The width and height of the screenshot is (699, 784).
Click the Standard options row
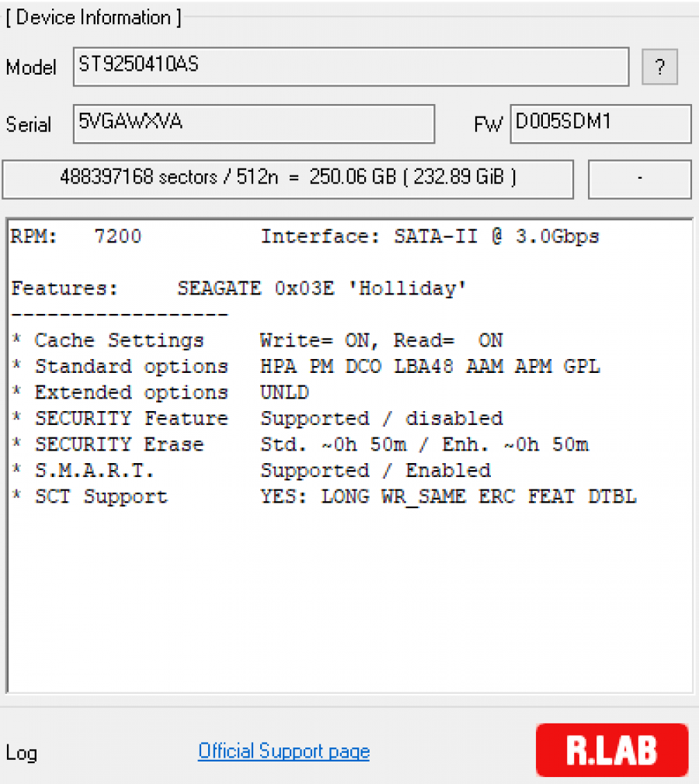click(x=305, y=367)
